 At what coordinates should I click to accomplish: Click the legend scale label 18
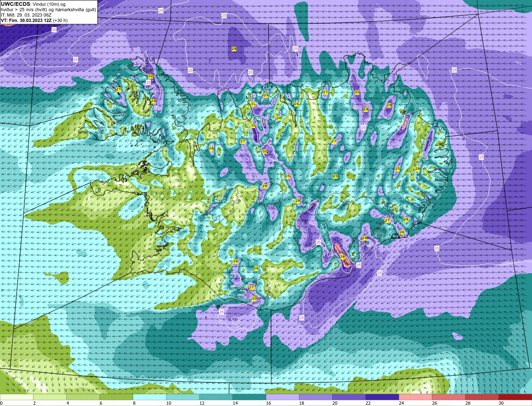[302, 403]
